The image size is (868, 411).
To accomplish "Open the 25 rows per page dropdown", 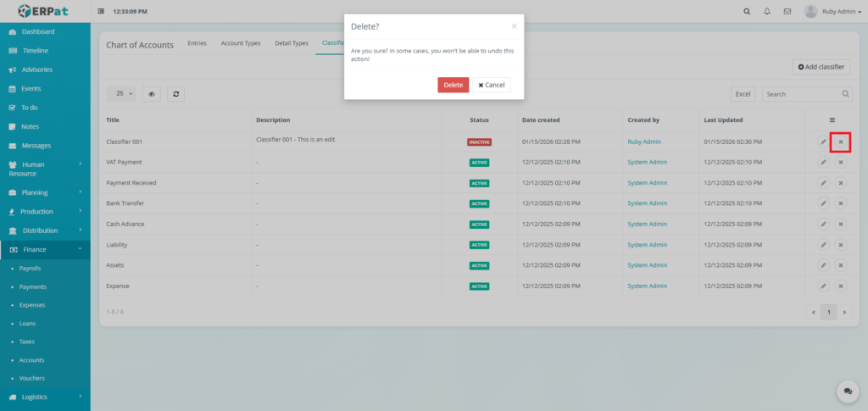I will [x=122, y=94].
